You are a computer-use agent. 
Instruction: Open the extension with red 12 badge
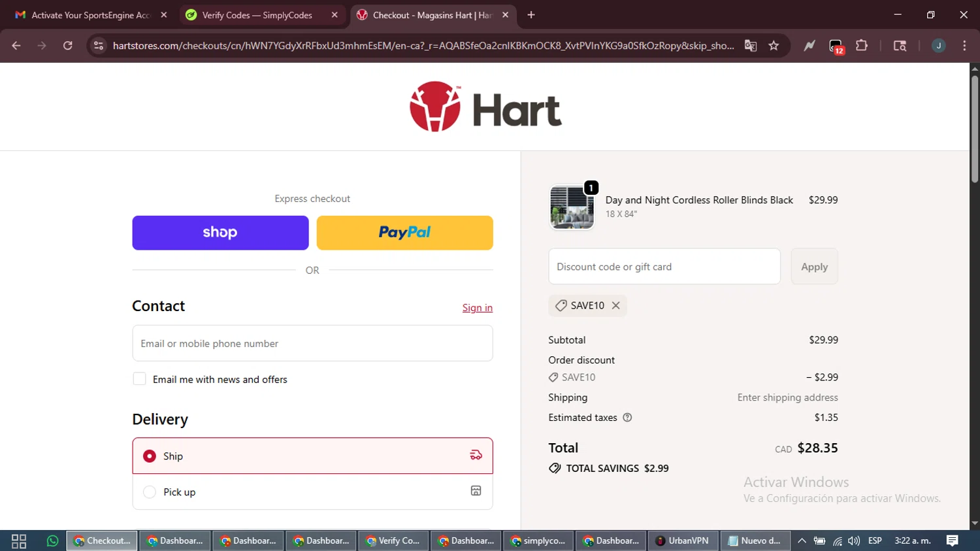(836, 46)
